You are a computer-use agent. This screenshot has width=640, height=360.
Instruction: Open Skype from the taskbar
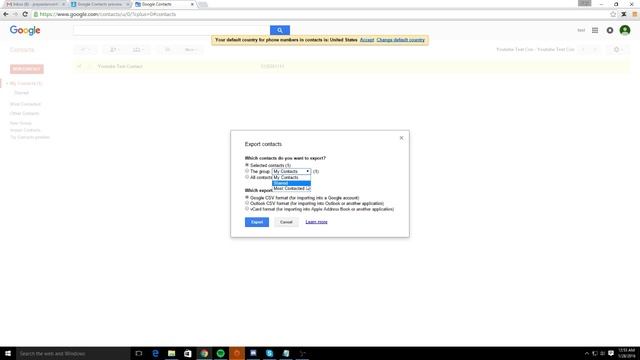(x=269, y=353)
